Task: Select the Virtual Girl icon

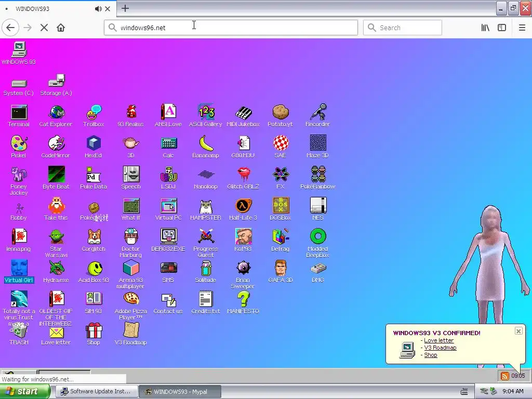Action: [x=19, y=272]
